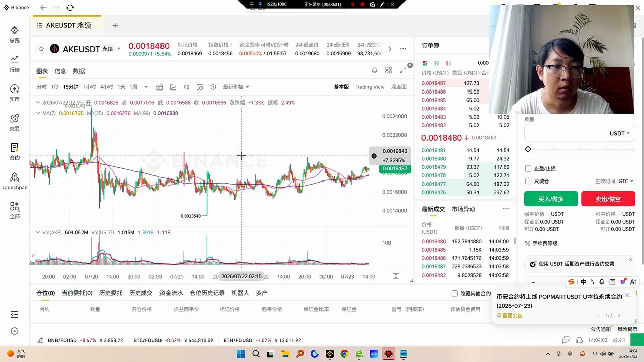Open the 总览 overview sidebar icon

[x=14, y=34]
